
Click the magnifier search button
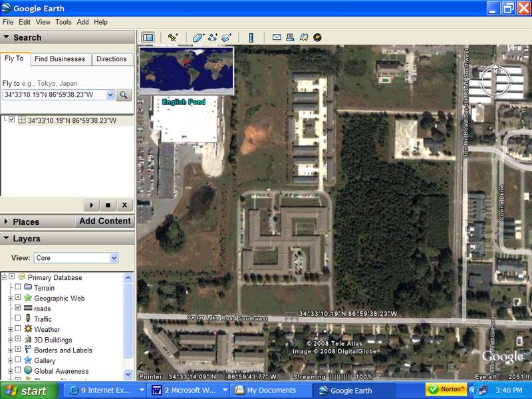click(124, 95)
